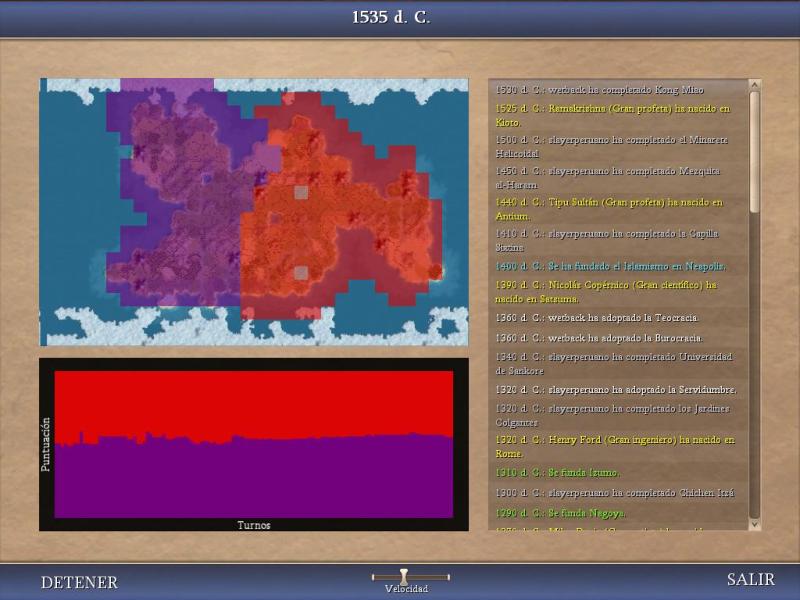This screenshot has width=800, height=600.
Task: Click the Turnos axis label
Action: pyautogui.click(x=253, y=525)
